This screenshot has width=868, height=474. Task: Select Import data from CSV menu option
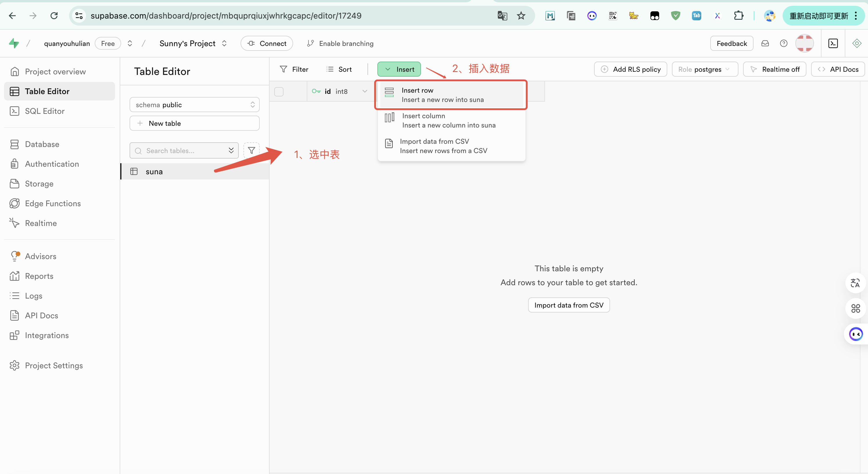tap(451, 146)
